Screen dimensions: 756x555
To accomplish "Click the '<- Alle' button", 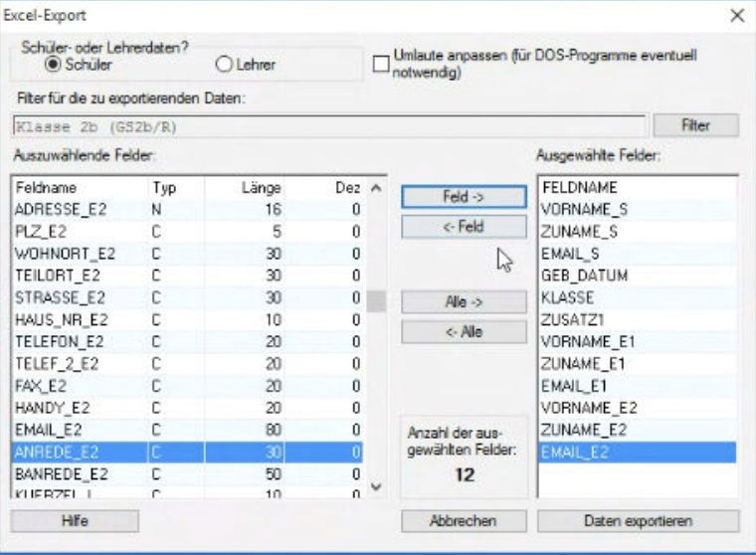I will coord(464,332).
